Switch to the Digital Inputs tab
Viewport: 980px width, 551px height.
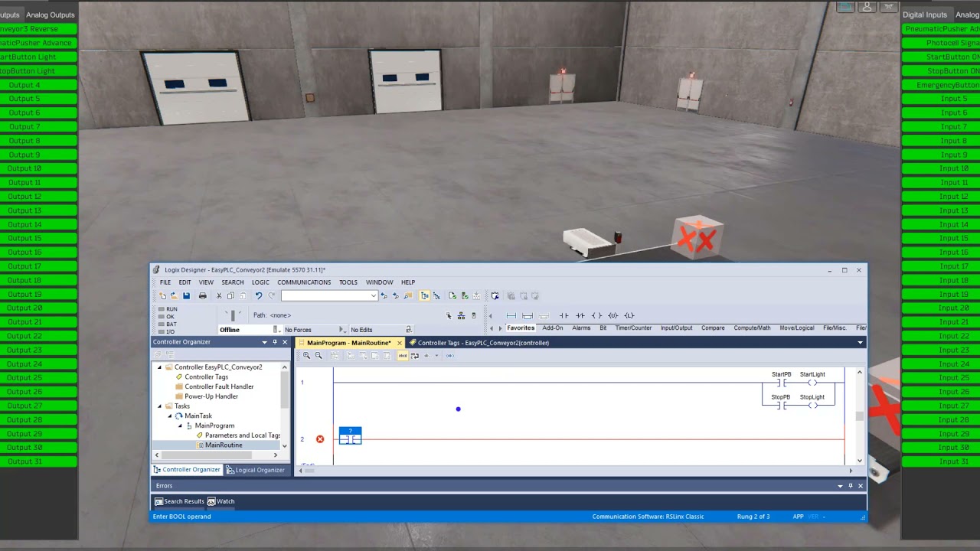924,15
